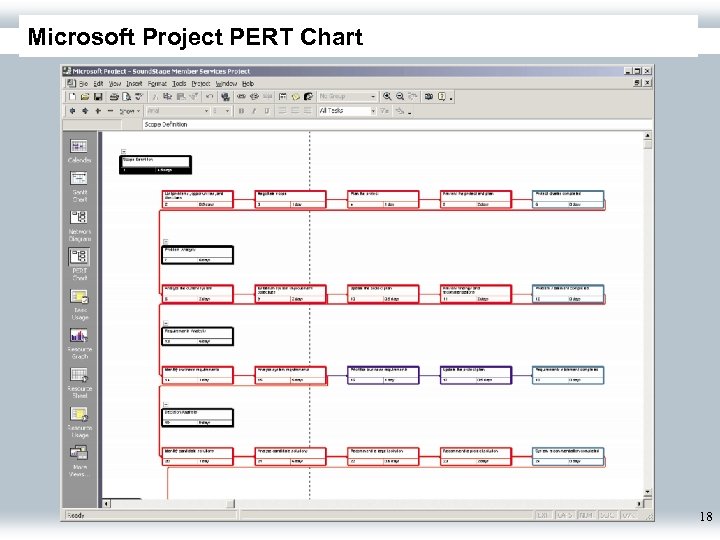Save the project with floppy icon
The height and width of the screenshot is (540, 720).
coord(98,96)
